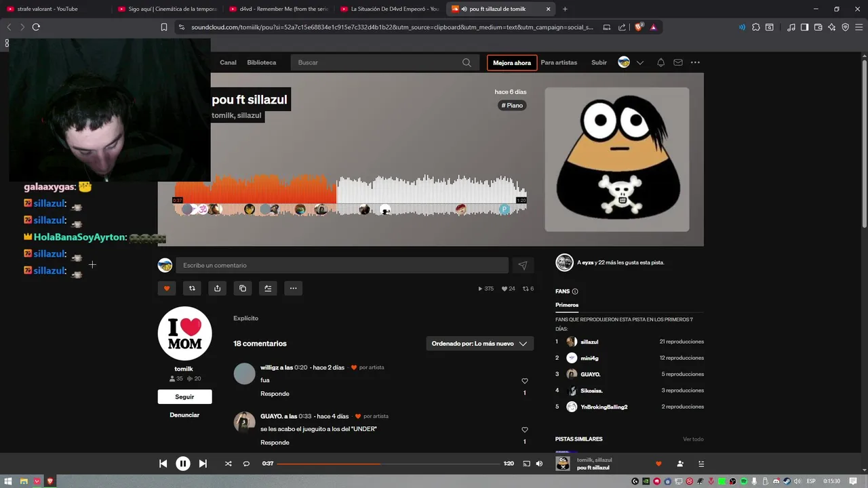Image resolution: width=868 pixels, height=488 pixels.
Task: Open fan sillazul's profile
Action: tap(589, 342)
